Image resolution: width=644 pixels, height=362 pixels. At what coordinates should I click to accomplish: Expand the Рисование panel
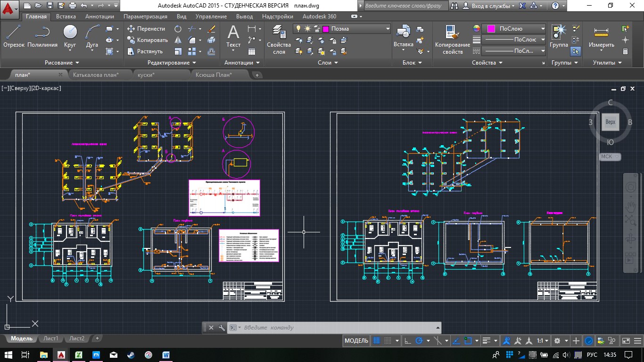(x=62, y=63)
